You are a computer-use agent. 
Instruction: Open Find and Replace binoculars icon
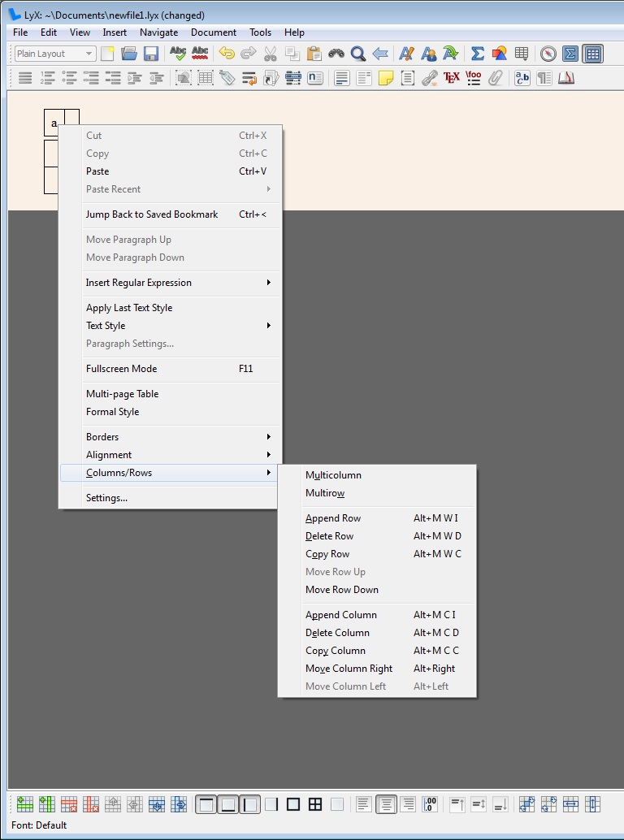click(x=336, y=54)
